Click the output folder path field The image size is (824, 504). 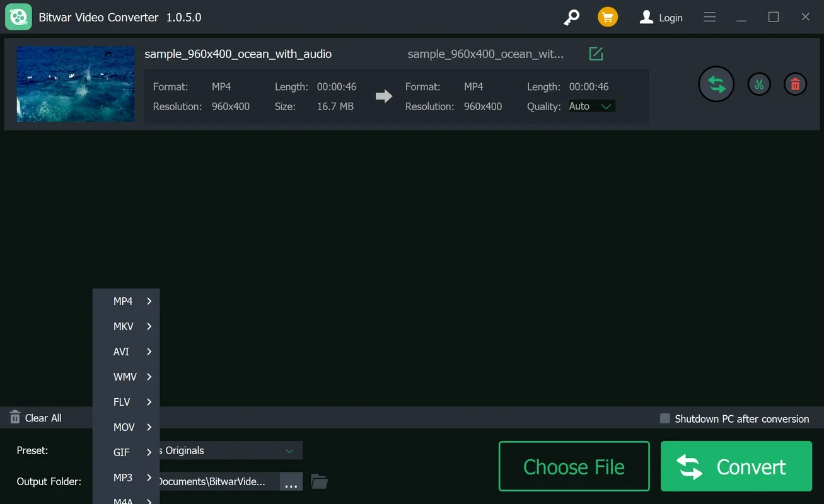[x=219, y=481]
